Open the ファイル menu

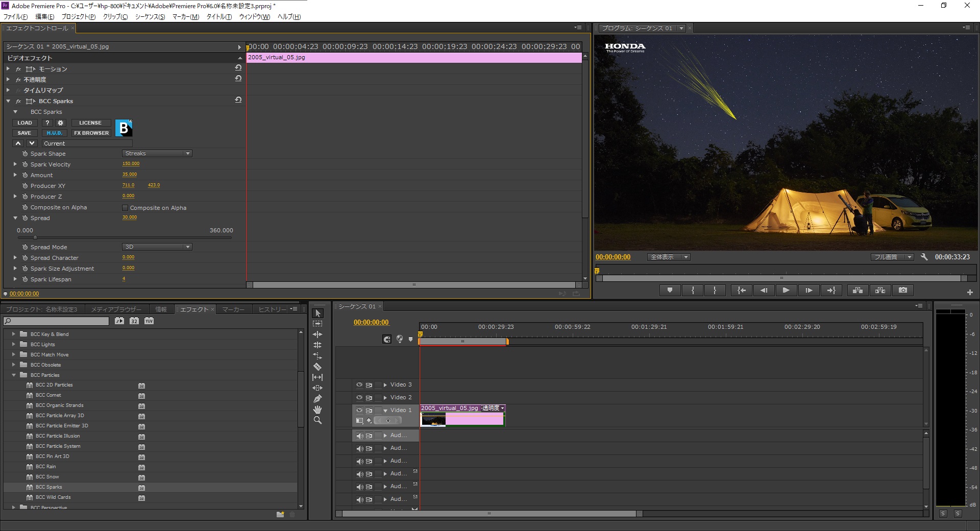coord(16,17)
